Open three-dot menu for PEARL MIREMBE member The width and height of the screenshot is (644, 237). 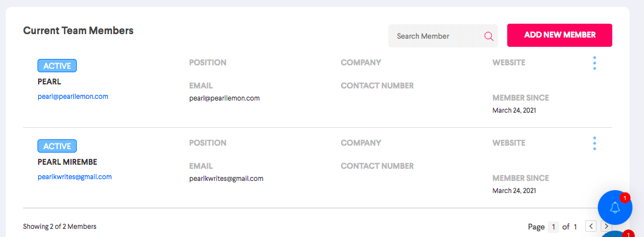click(594, 143)
